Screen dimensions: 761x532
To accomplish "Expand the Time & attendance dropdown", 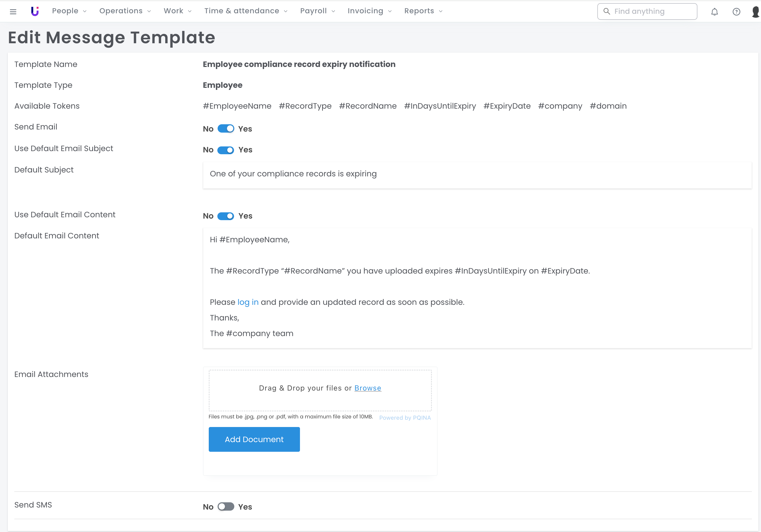I will pos(246,11).
